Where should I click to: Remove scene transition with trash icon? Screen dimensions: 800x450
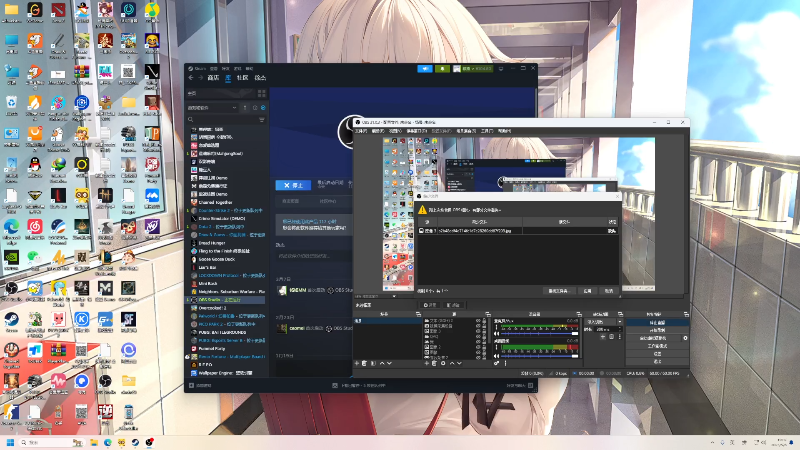pyautogui.click(x=612, y=337)
